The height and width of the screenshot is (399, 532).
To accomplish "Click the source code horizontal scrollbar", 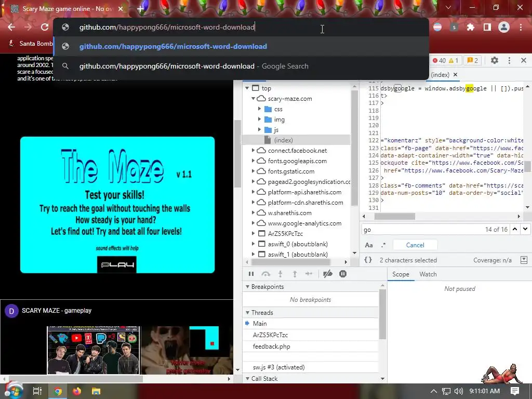I will (x=394, y=217).
